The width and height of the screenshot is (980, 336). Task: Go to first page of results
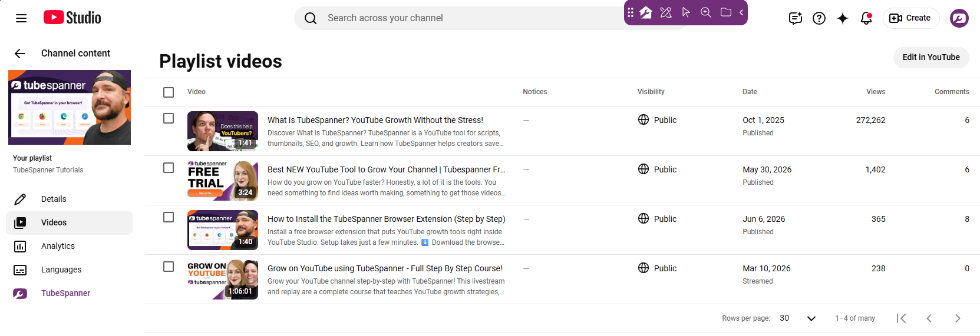click(x=901, y=318)
